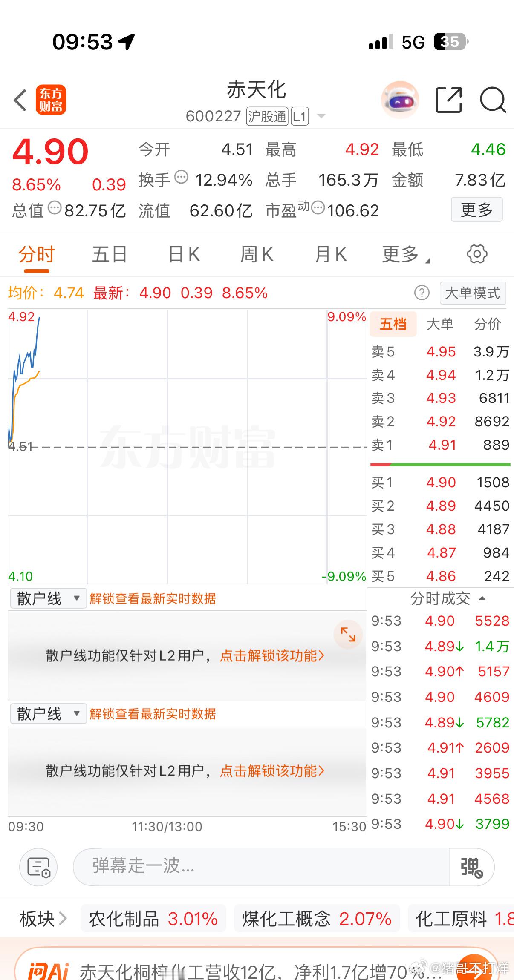Switch to the 周K tab
This screenshot has width=514, height=980.
pos(257,255)
